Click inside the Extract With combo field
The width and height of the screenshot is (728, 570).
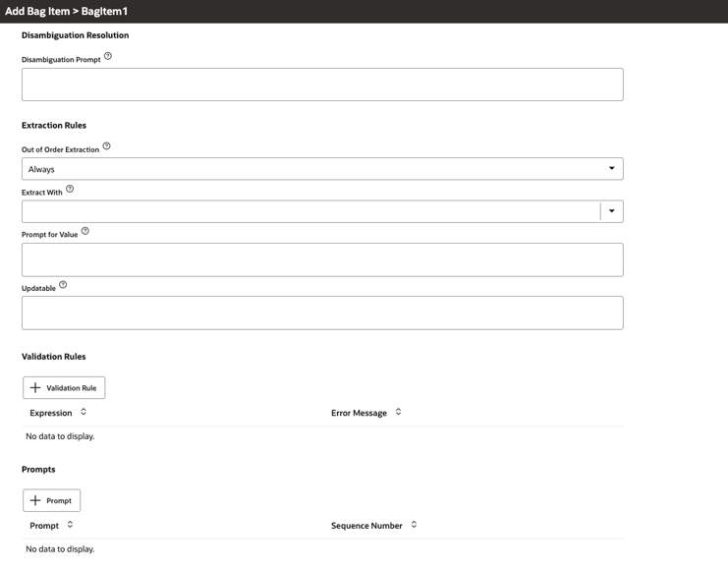(311, 212)
